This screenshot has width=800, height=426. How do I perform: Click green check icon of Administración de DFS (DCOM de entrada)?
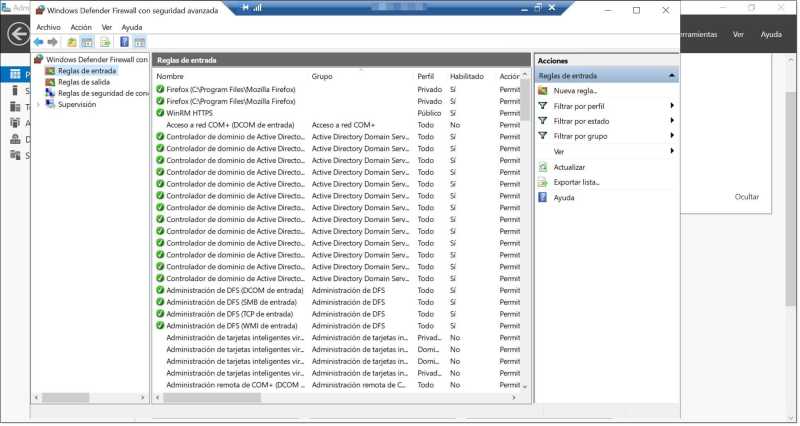(160, 290)
